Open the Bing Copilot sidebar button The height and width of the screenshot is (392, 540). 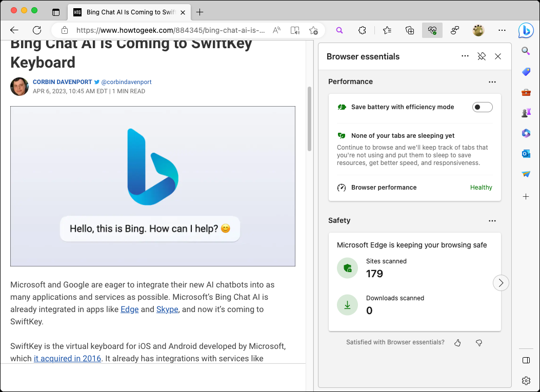(526, 30)
